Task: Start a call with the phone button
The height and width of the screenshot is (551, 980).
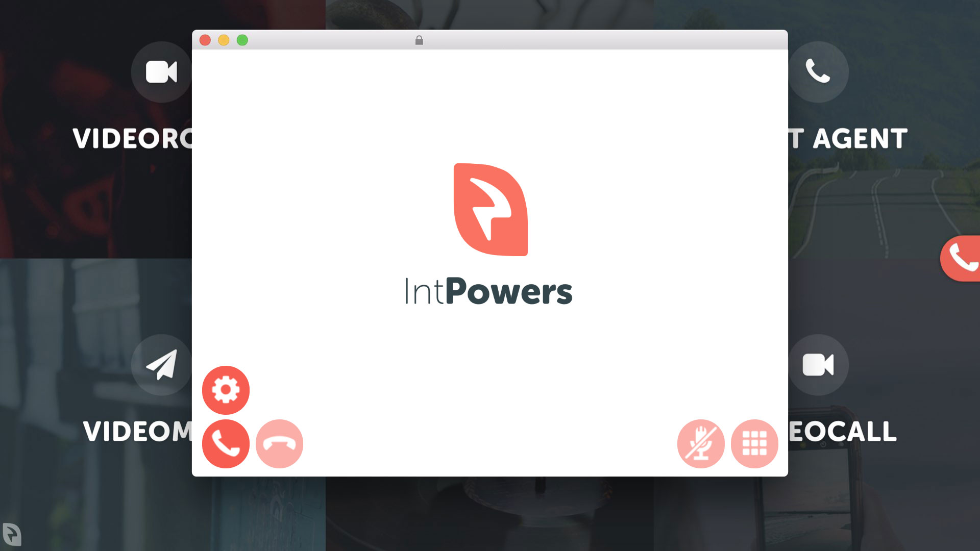Action: pyautogui.click(x=226, y=443)
